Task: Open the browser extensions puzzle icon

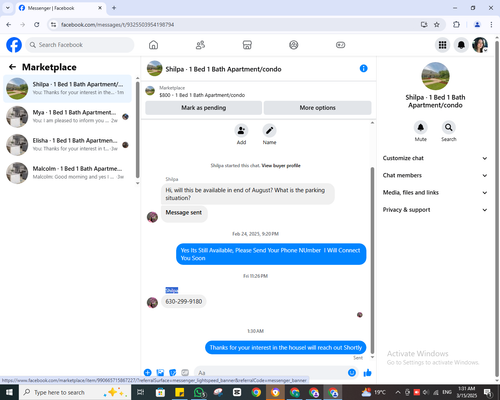Action: (x=456, y=25)
